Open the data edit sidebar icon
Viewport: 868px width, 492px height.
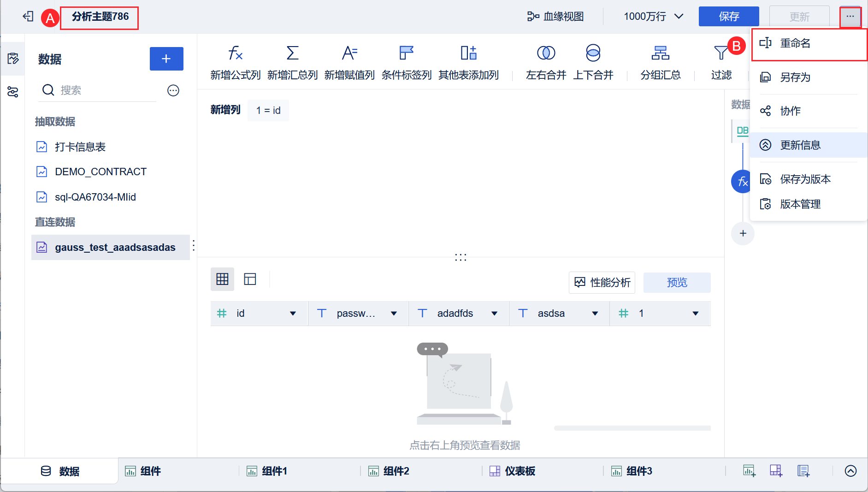click(x=13, y=59)
